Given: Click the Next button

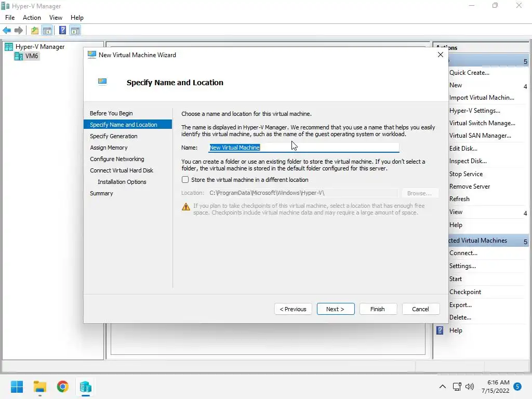Looking at the screenshot, I should click(336, 309).
